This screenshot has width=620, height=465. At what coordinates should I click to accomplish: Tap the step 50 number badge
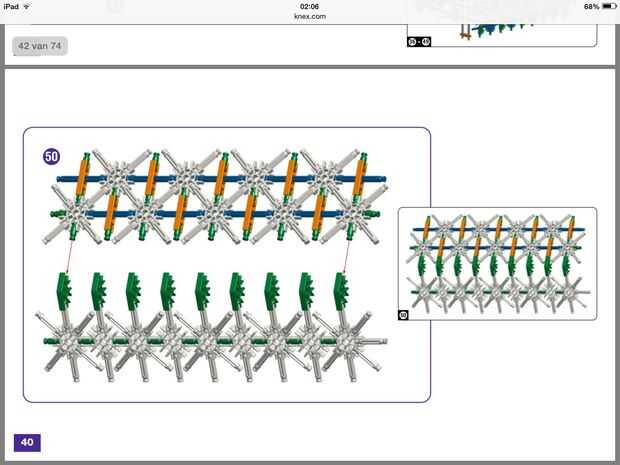tap(51, 157)
